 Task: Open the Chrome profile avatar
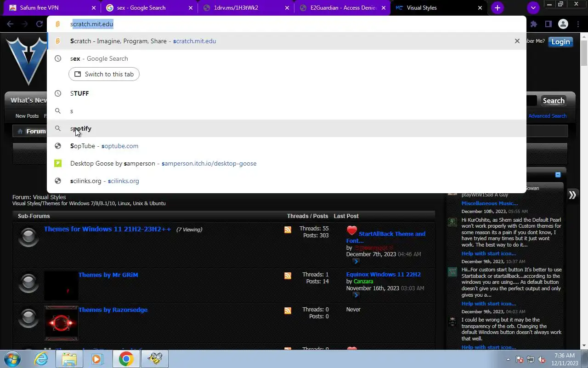pos(563,24)
